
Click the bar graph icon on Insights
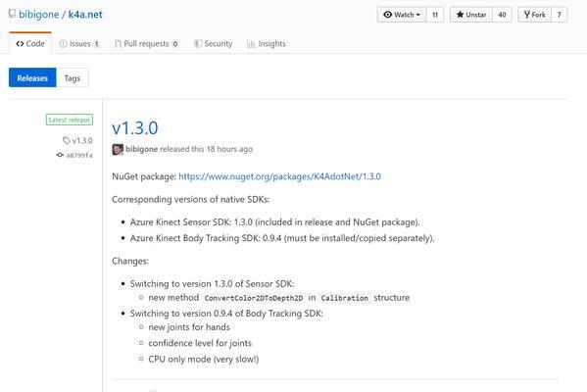[251, 44]
